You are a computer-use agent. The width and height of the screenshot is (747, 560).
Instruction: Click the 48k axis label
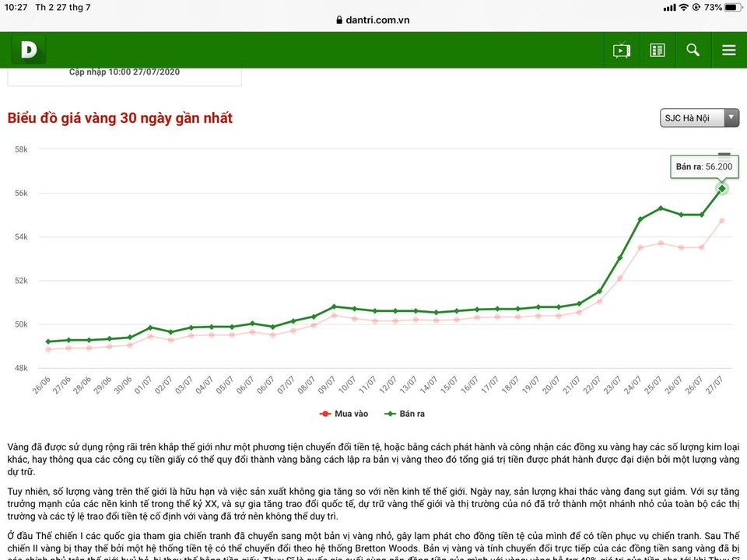coord(21,368)
